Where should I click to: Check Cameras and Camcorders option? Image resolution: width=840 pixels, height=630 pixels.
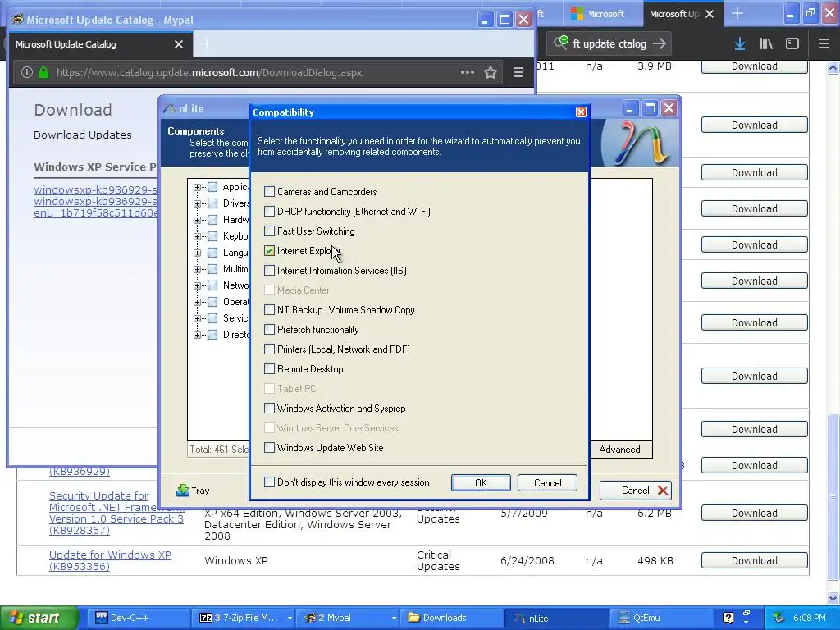269,191
